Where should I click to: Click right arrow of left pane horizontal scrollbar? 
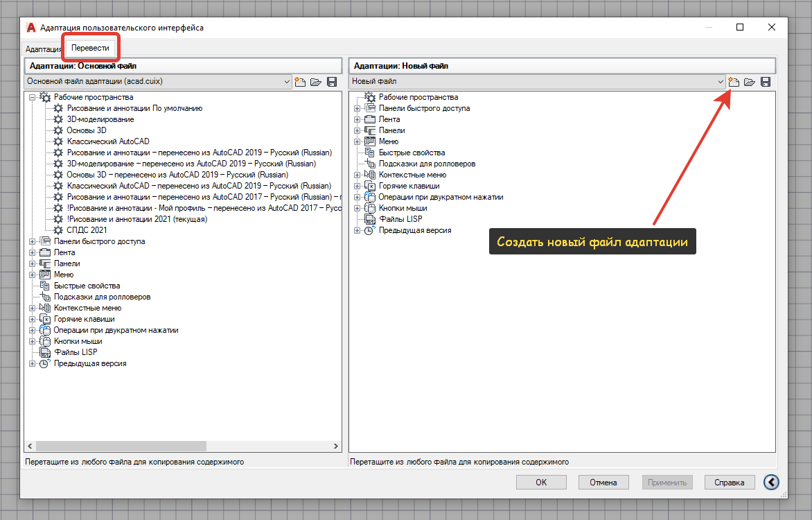click(335, 446)
